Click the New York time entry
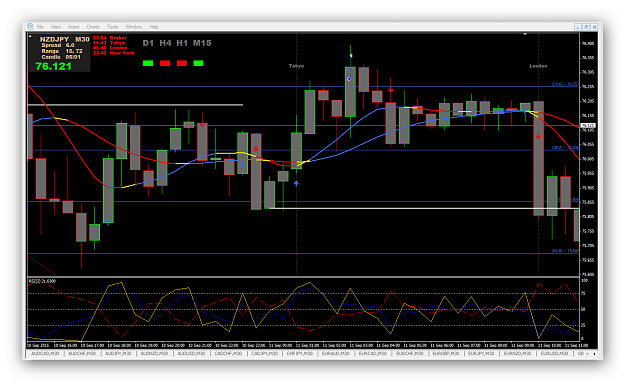The height and width of the screenshot is (382, 625). tap(114, 53)
